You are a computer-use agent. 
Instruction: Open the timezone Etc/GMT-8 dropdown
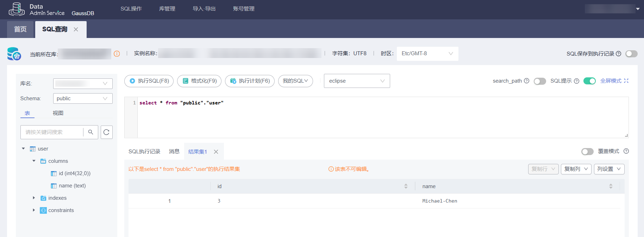pyautogui.click(x=427, y=54)
